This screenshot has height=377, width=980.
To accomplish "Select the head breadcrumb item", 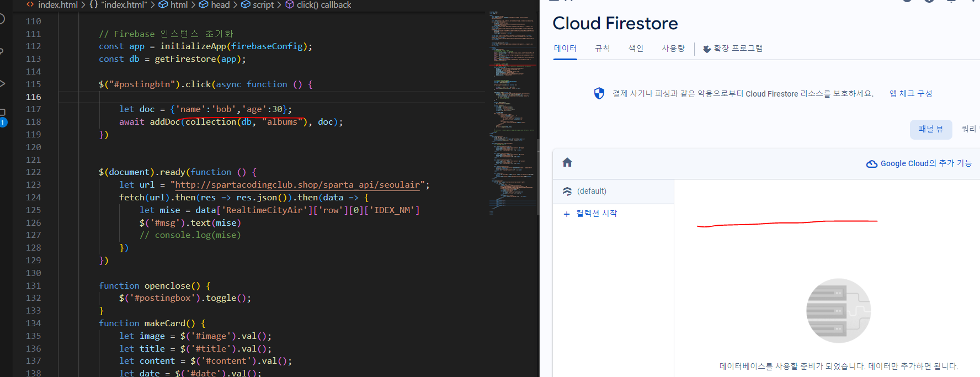I will pos(220,5).
